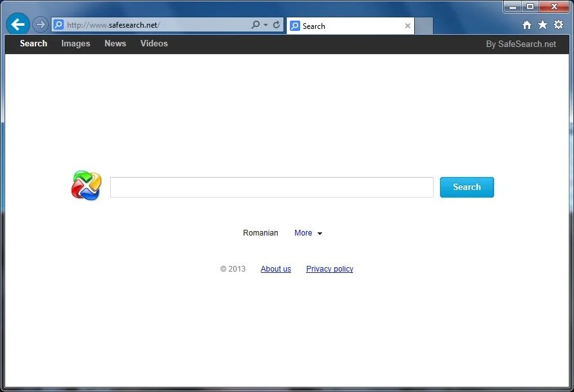Switch to Images search
The image size is (574, 392).
76,44
